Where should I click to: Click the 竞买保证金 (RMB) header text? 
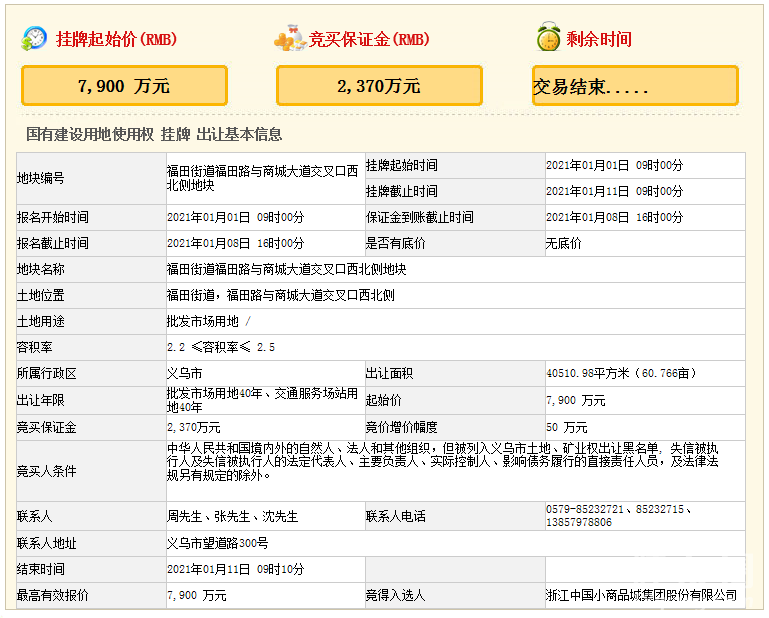point(369,40)
